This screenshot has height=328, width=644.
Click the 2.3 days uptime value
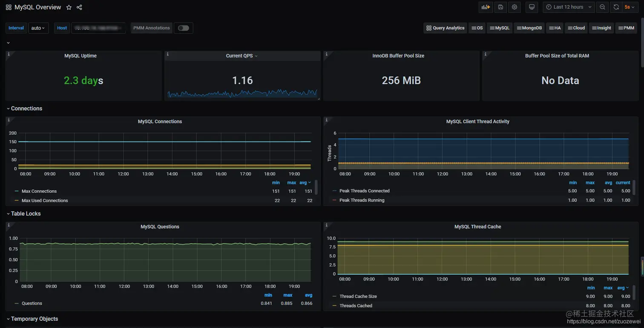83,80
